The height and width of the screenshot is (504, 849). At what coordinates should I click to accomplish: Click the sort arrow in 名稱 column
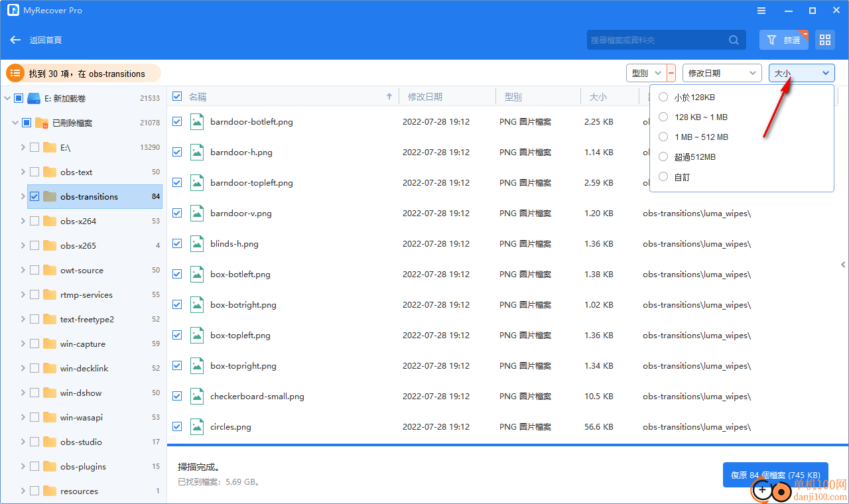(x=389, y=97)
